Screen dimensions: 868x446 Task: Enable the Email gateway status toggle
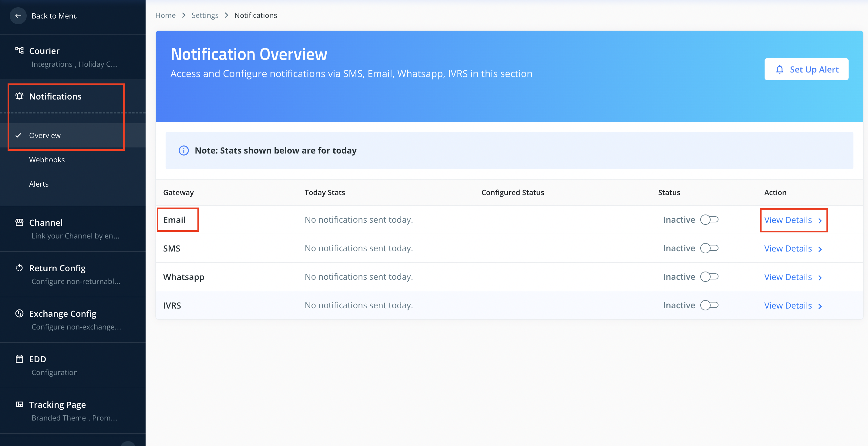click(709, 220)
